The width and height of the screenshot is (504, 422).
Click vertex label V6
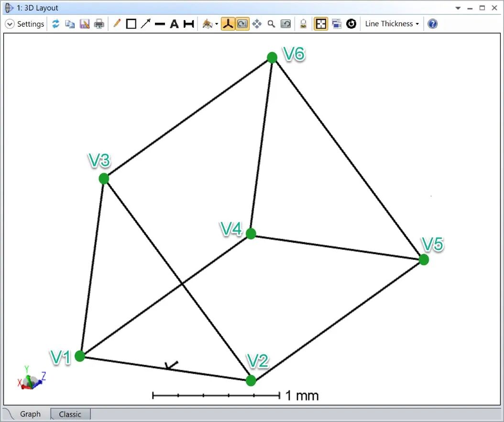click(294, 54)
